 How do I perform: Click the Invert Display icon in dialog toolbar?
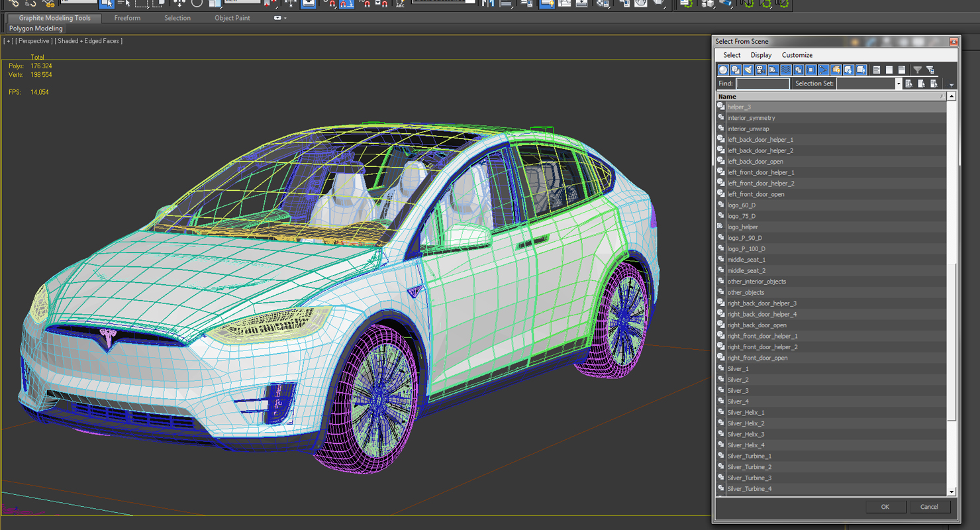[x=902, y=70]
